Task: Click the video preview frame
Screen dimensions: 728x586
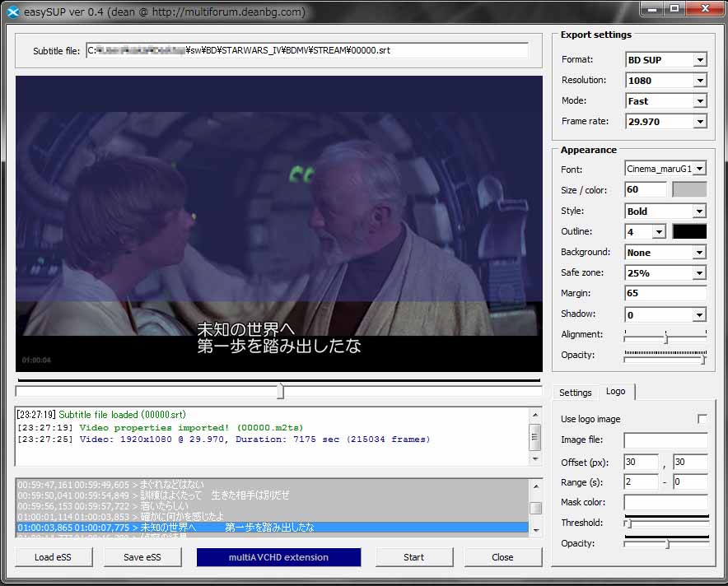Action: coord(279,224)
